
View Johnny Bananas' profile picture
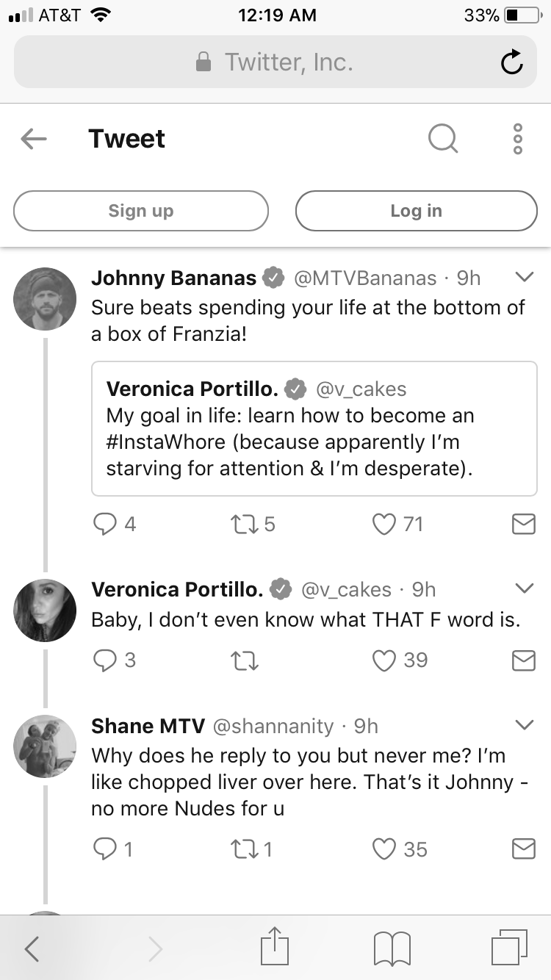[45, 298]
